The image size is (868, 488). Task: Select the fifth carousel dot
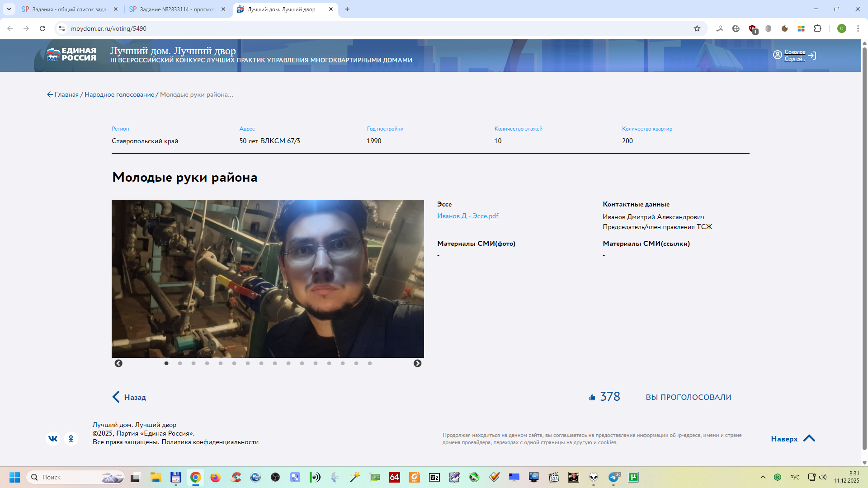(221, 363)
